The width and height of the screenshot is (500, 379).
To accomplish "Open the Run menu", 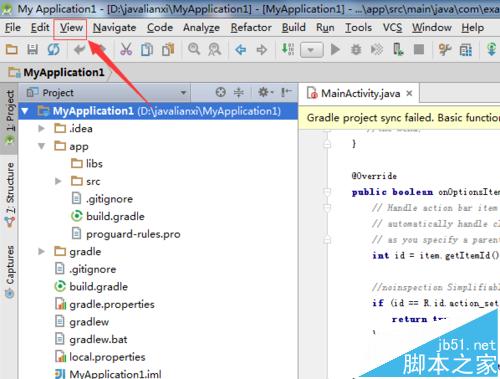I will click(325, 28).
